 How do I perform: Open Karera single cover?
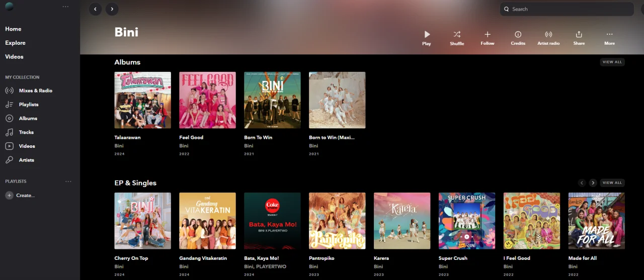click(x=403, y=221)
